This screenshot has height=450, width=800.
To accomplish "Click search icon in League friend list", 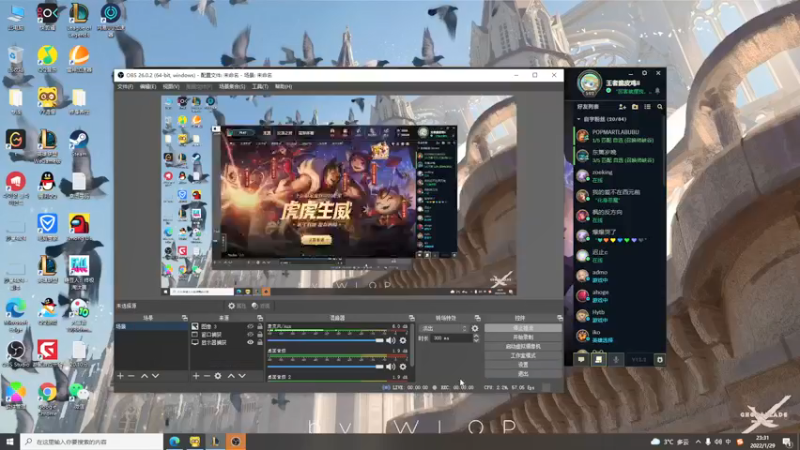I will [x=660, y=107].
